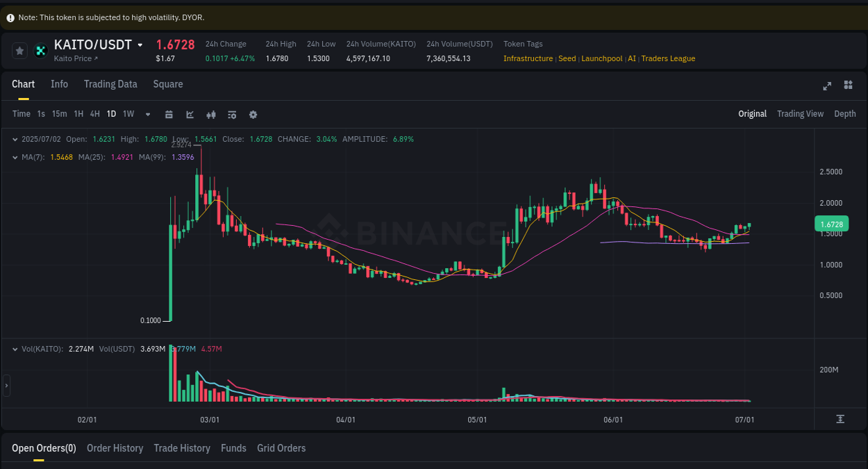868x469 pixels.
Task: Switch to the Trading Data tab
Action: point(110,84)
